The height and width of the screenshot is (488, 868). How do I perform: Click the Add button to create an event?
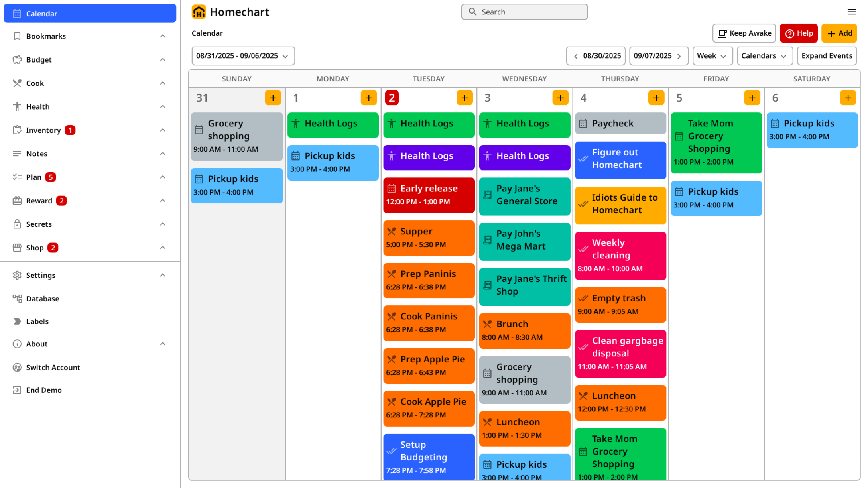(x=839, y=33)
